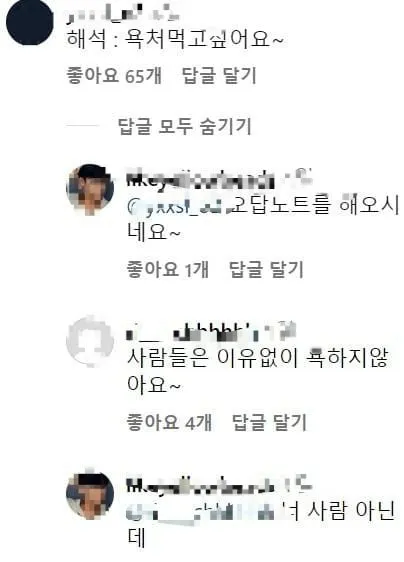View who liked via '좋아요 65개'
The image size is (404, 562).
point(114,76)
